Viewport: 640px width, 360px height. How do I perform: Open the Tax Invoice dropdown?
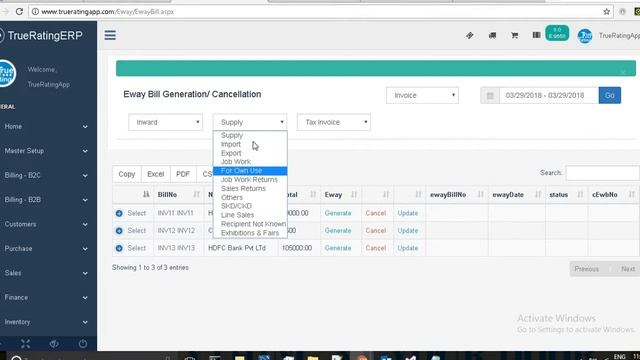click(333, 122)
